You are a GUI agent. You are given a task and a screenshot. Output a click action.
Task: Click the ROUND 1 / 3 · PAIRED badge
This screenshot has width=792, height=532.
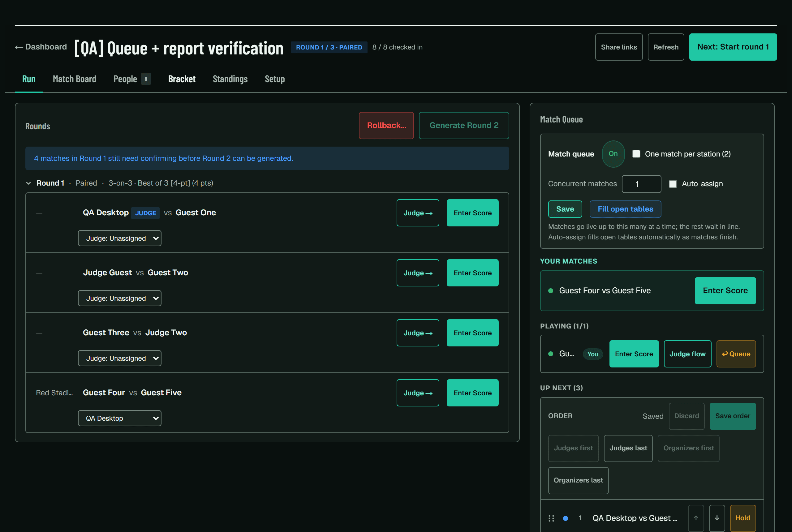coord(329,48)
